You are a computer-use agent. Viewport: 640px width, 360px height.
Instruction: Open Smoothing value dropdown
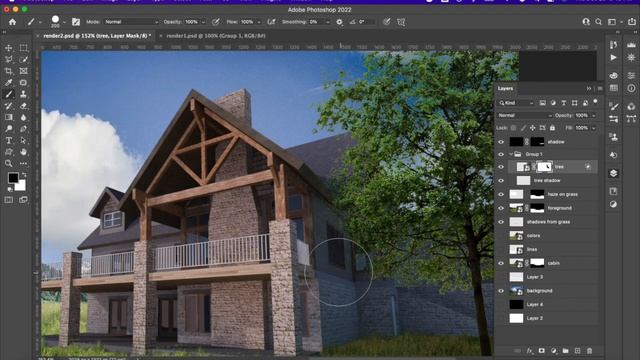click(327, 22)
